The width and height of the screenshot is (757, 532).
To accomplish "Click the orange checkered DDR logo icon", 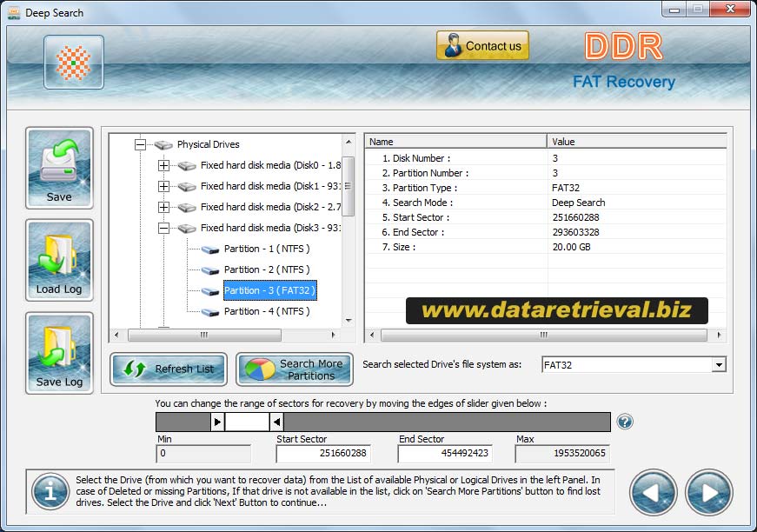I will click(73, 63).
